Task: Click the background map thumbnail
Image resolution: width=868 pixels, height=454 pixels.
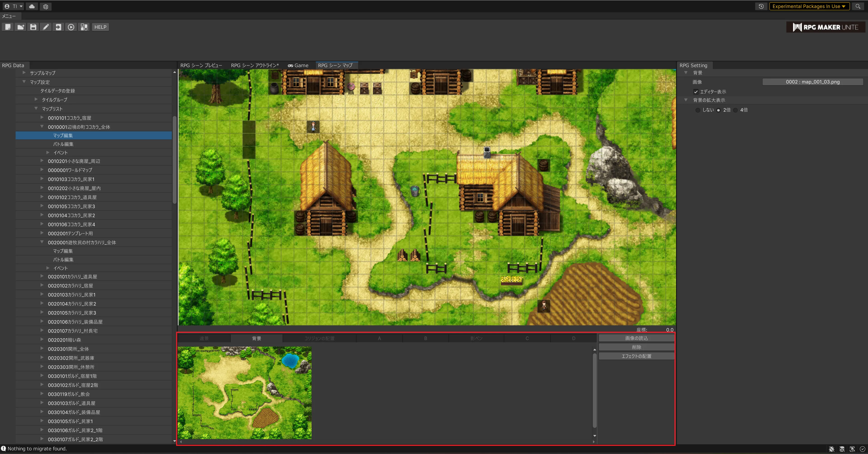Action: 245,393
